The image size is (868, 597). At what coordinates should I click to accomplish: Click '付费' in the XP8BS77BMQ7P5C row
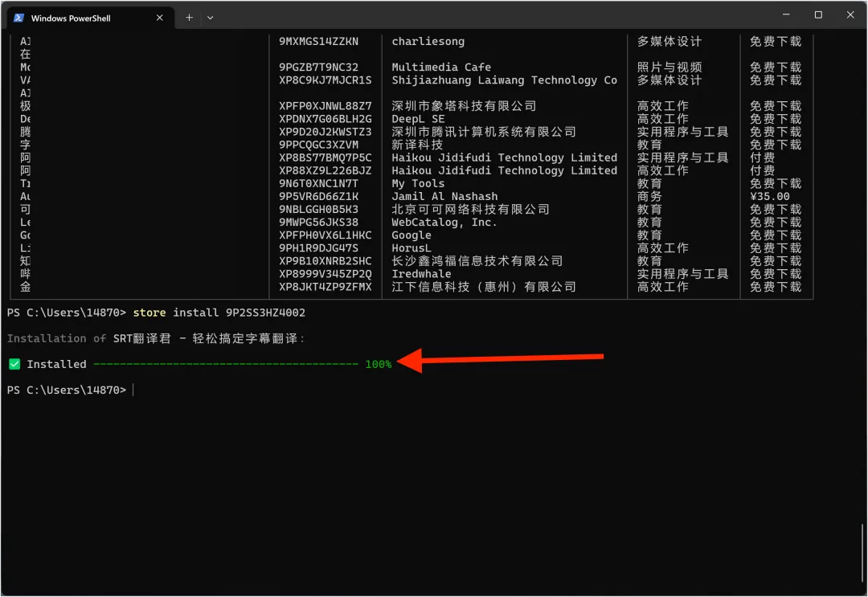point(762,157)
